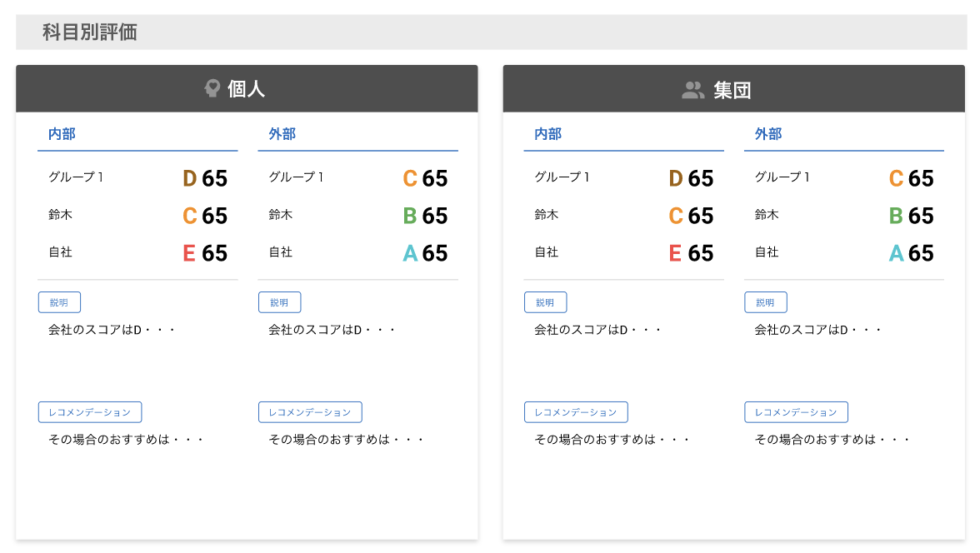980x553 pixels.
Task: Show レコメンデーション under 集団 外部 column
Action: tap(796, 412)
